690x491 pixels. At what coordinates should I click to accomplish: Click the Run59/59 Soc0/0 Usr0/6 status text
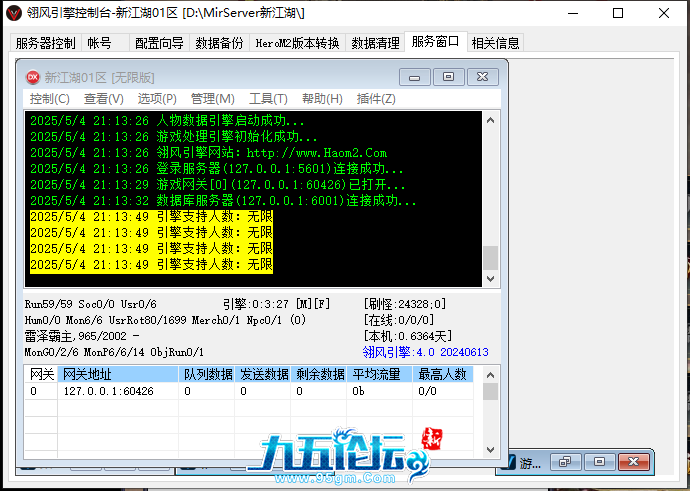pyautogui.click(x=91, y=304)
